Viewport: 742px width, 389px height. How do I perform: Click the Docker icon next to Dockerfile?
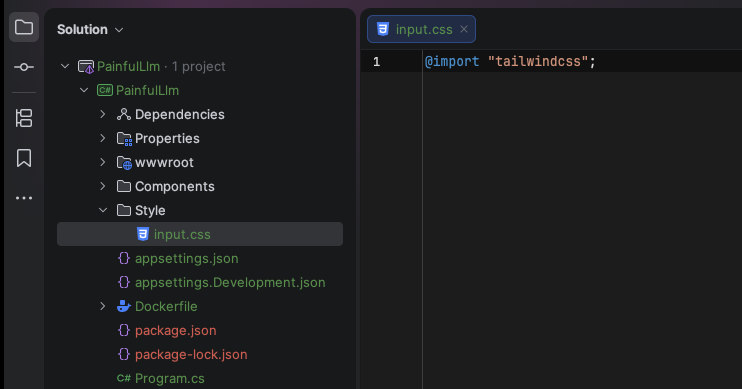coord(124,306)
